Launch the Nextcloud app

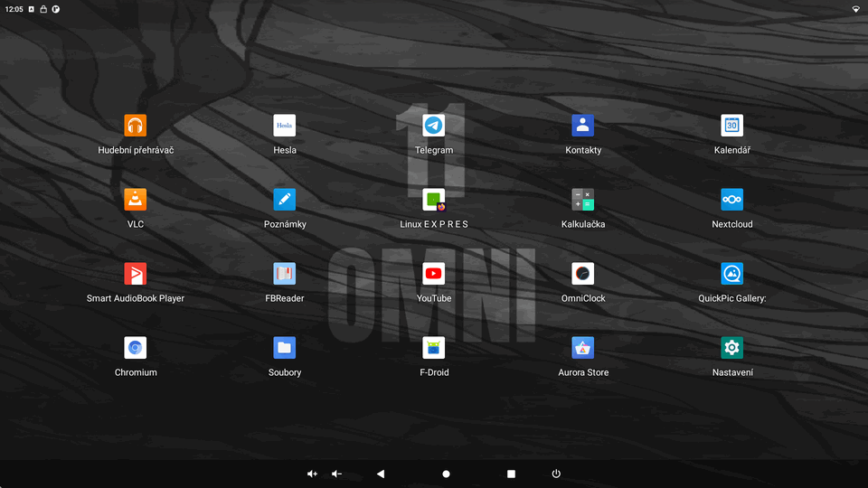click(731, 200)
